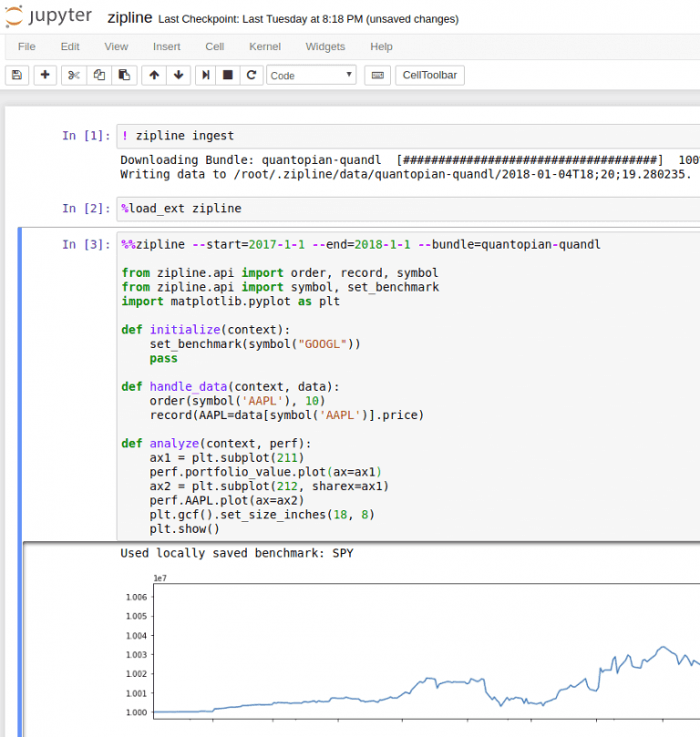Cut selected cells with scissors icon

[x=74, y=76]
